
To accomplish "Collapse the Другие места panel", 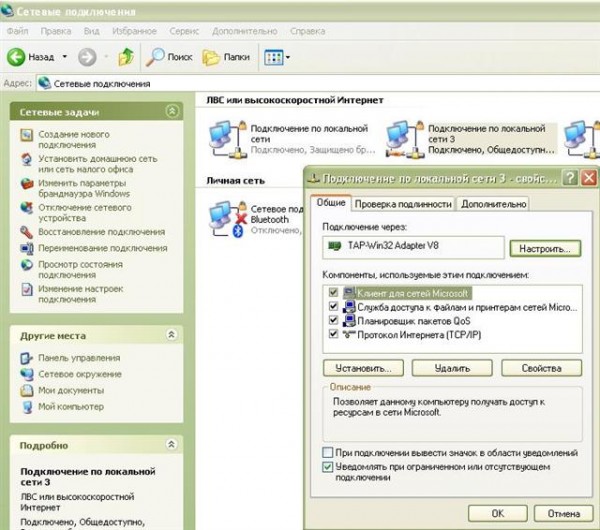I will click(x=171, y=335).
